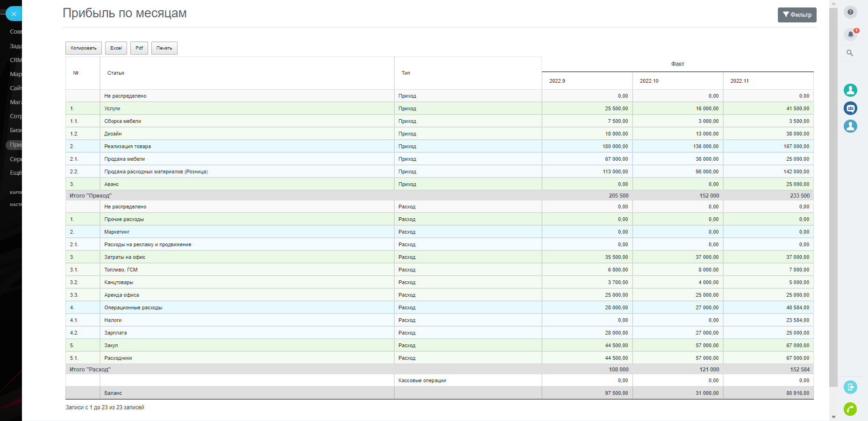
Task: Click the Печать print button
Action: coord(164,48)
